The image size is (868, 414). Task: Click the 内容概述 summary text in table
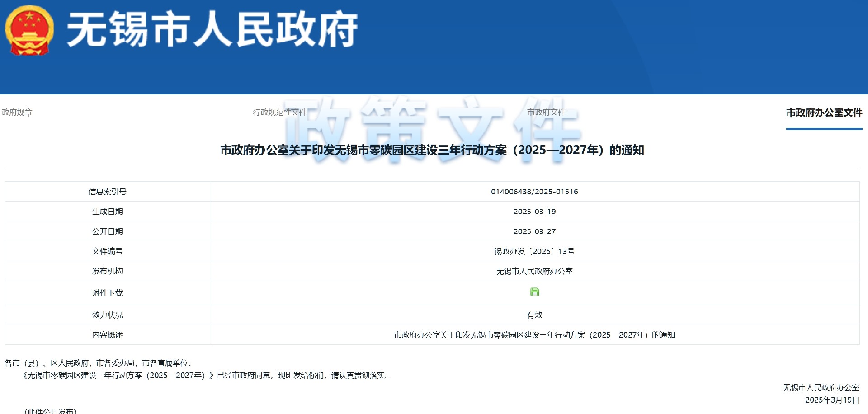tap(534, 335)
